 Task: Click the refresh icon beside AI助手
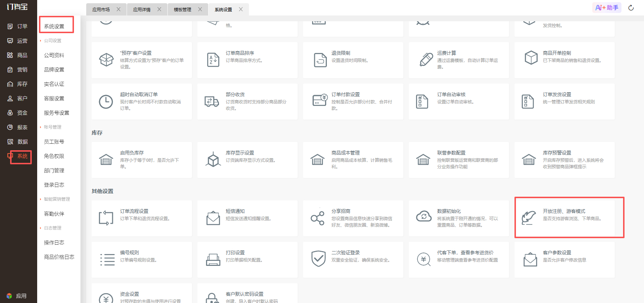631,8
